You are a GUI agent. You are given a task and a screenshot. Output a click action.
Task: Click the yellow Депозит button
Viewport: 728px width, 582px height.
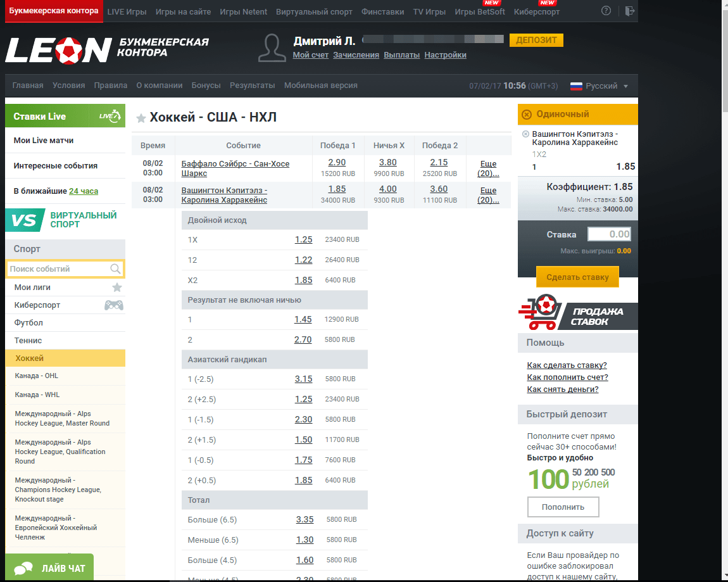point(536,41)
